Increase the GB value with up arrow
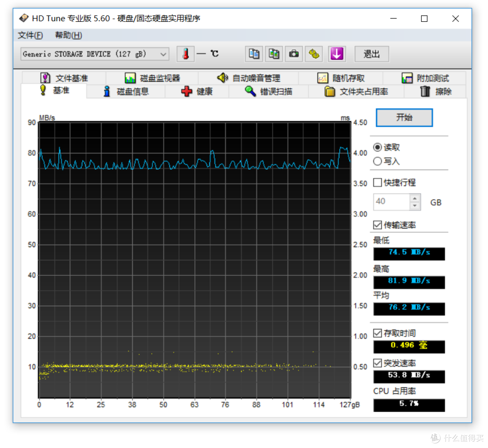 [415, 198]
